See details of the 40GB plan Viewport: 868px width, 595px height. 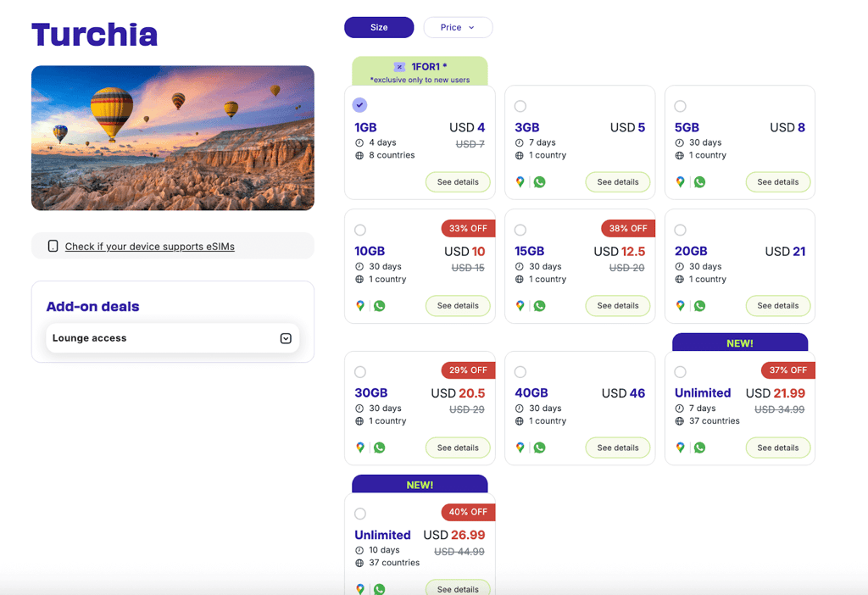(x=618, y=448)
